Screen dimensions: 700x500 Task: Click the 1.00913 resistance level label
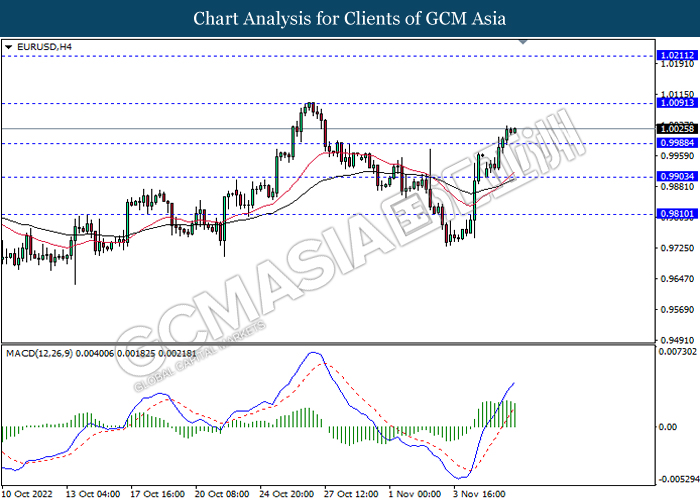tap(677, 103)
